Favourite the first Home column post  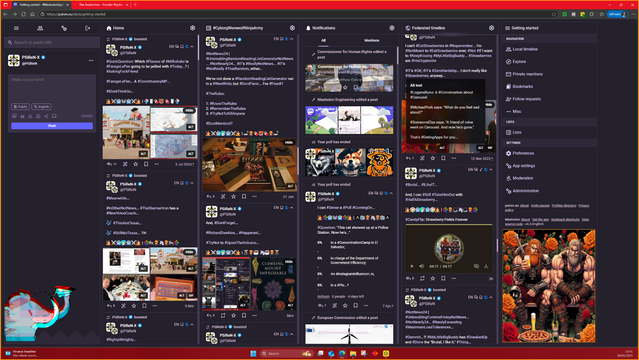click(135, 164)
